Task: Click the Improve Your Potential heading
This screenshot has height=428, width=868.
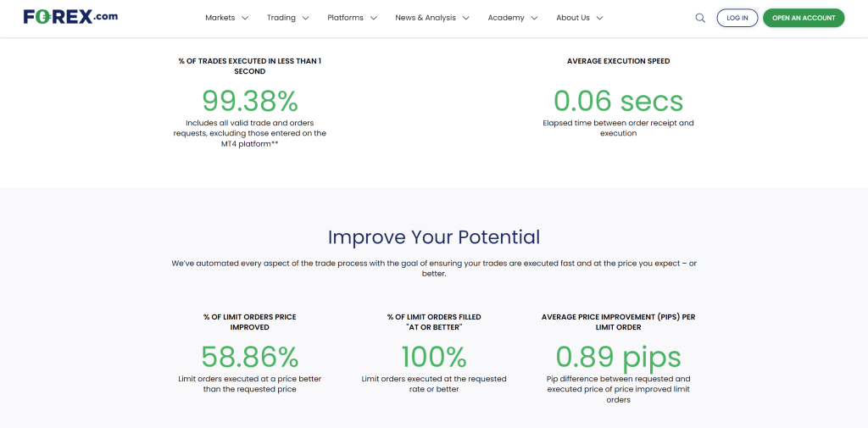Action: coord(434,237)
